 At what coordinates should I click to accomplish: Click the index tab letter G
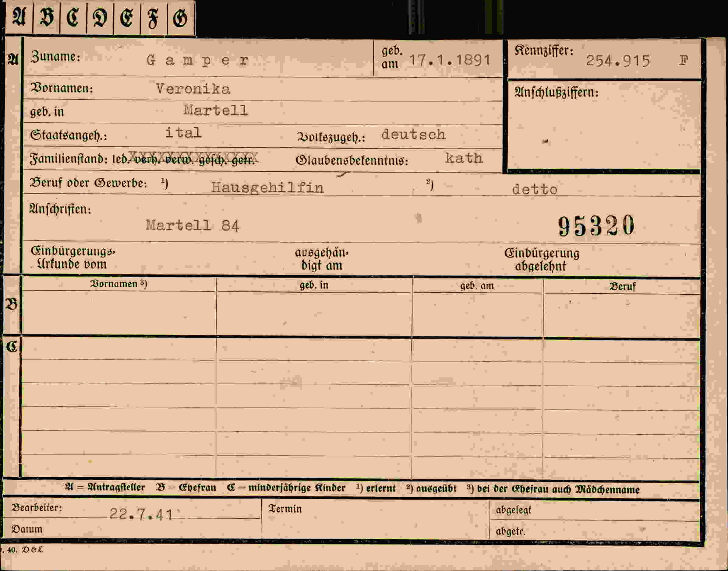tap(180, 17)
